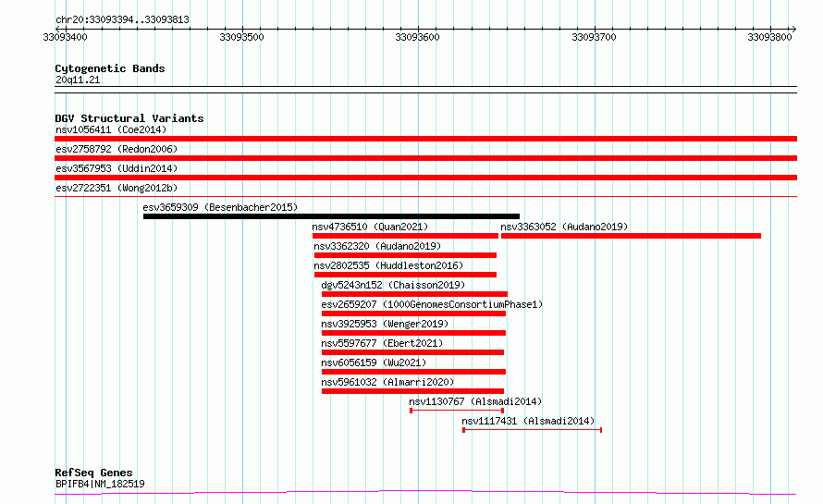The width and height of the screenshot is (823, 504).
Task: Click the 33093400 ruler tick label
Action: 65,37
